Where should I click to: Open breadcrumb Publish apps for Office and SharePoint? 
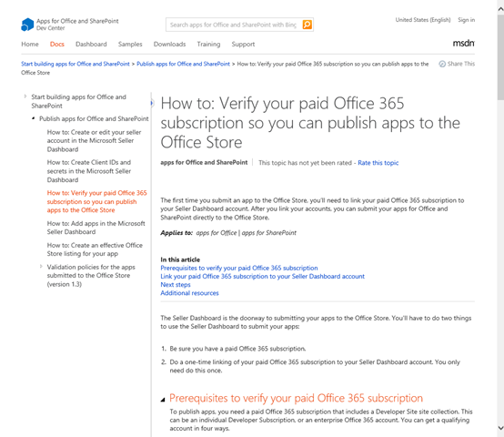click(x=183, y=64)
